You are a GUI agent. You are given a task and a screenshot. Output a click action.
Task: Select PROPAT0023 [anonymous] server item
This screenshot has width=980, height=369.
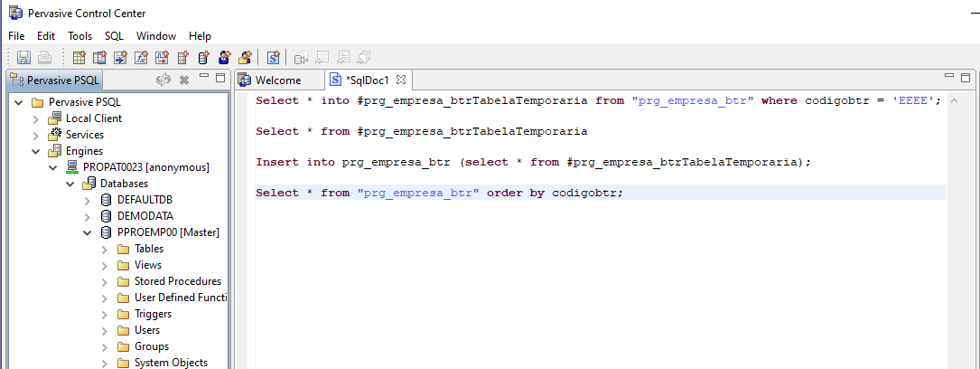pyautogui.click(x=145, y=167)
